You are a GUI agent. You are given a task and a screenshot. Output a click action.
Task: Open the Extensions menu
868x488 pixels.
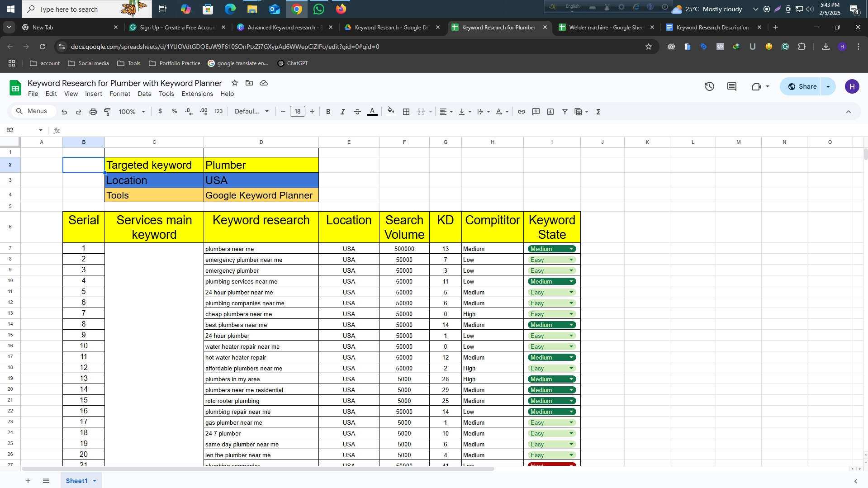coord(197,94)
